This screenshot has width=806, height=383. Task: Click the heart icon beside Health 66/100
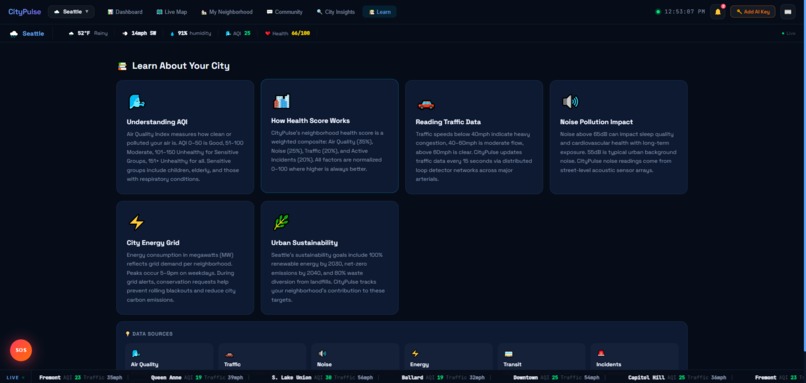tap(268, 33)
